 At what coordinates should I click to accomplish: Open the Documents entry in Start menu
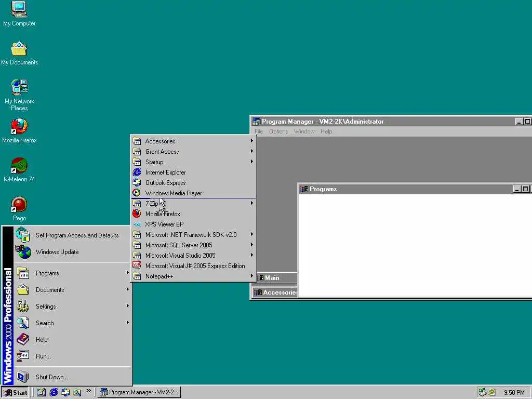(72, 290)
